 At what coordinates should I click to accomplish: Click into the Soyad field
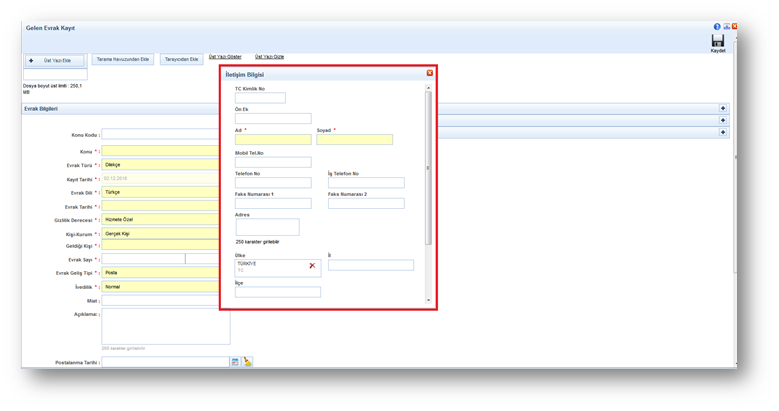(354, 140)
